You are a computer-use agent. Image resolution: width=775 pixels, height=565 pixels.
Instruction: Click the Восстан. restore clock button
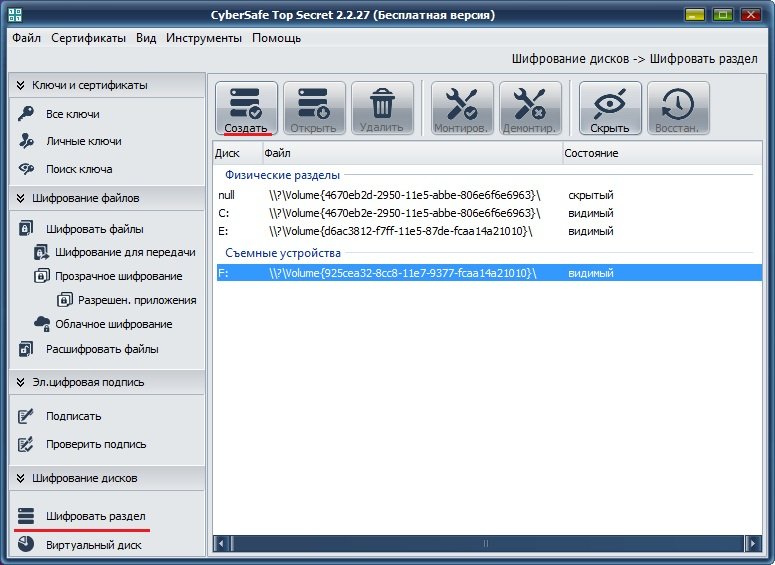(678, 108)
